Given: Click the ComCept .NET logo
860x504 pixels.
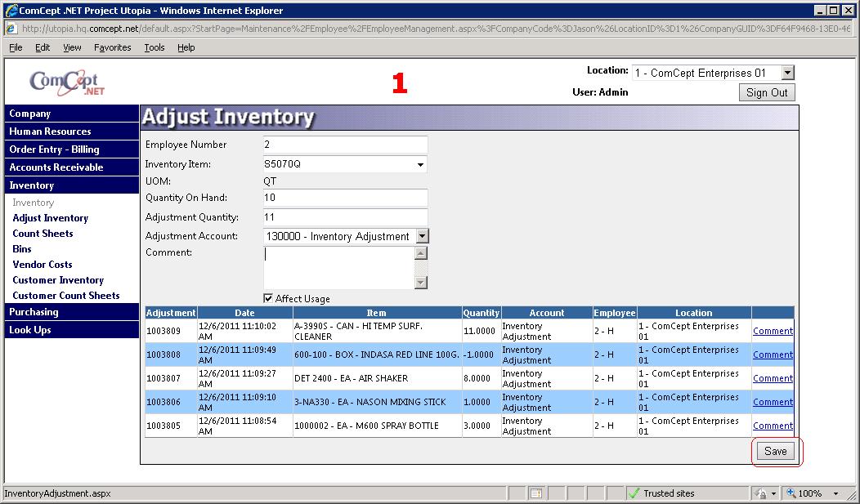Looking at the screenshot, I should pos(67,83).
